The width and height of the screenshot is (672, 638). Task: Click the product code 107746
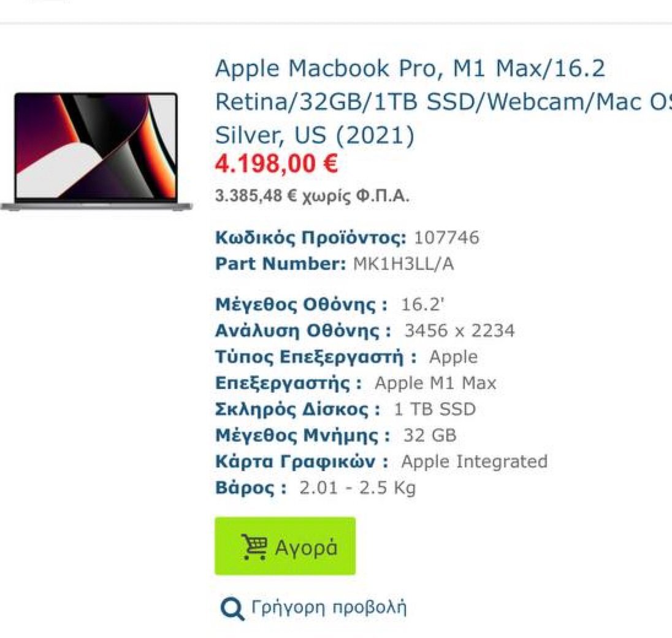(x=446, y=237)
